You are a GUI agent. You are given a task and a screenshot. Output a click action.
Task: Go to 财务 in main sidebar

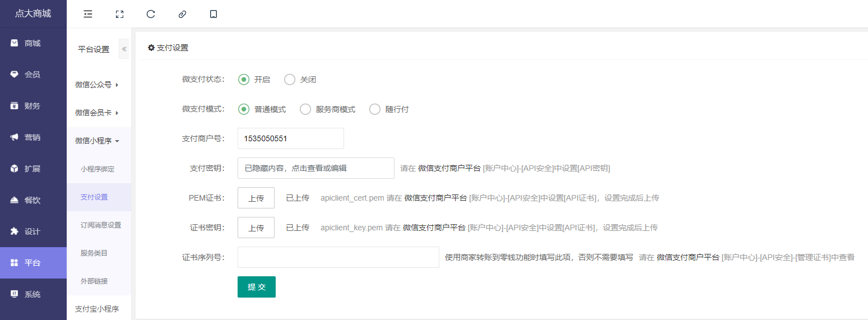click(x=33, y=106)
